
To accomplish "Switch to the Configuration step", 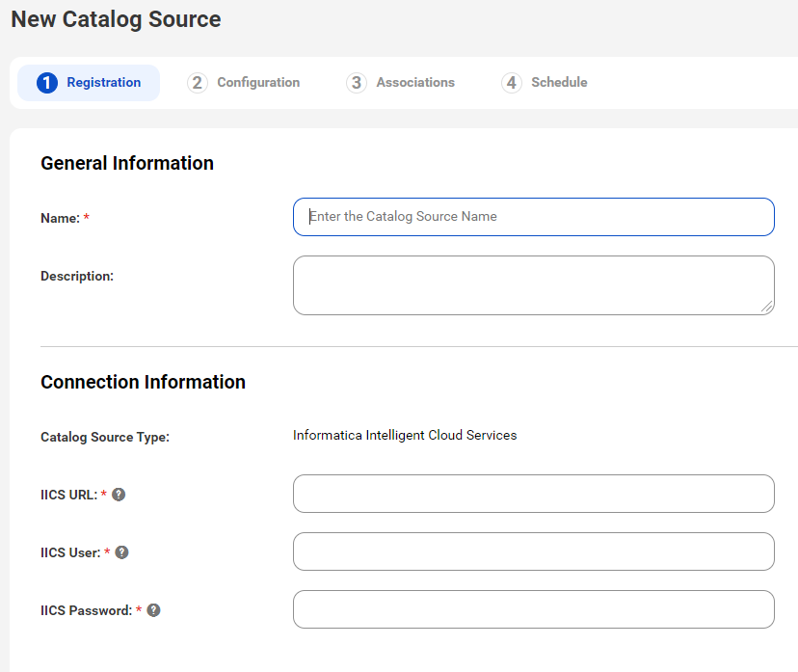I will [243, 83].
